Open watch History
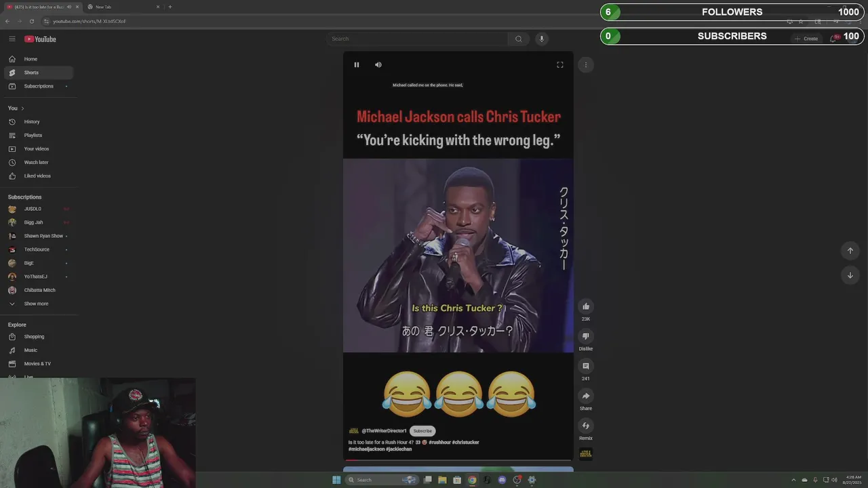The height and width of the screenshot is (488, 868). coord(39,122)
